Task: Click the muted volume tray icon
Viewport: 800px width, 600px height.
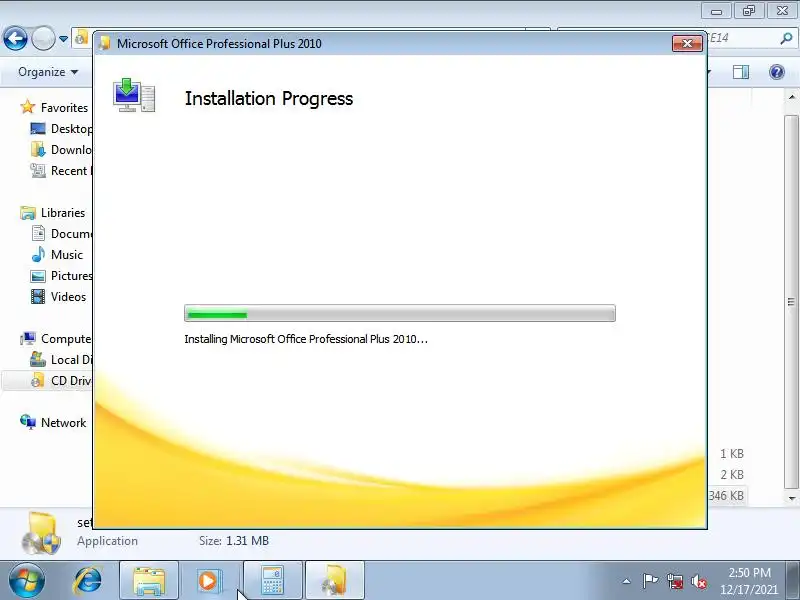Action: pos(698,581)
